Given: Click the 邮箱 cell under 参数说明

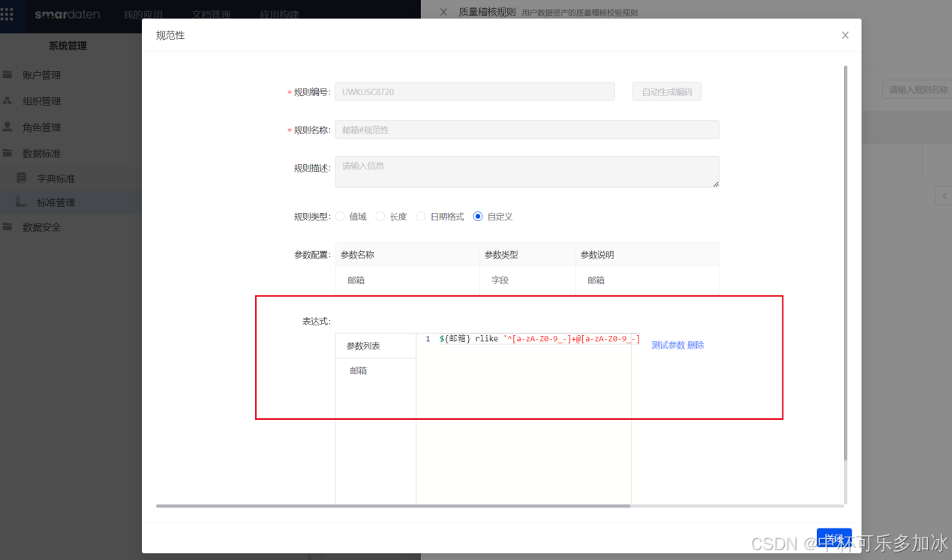Looking at the screenshot, I should 647,280.
